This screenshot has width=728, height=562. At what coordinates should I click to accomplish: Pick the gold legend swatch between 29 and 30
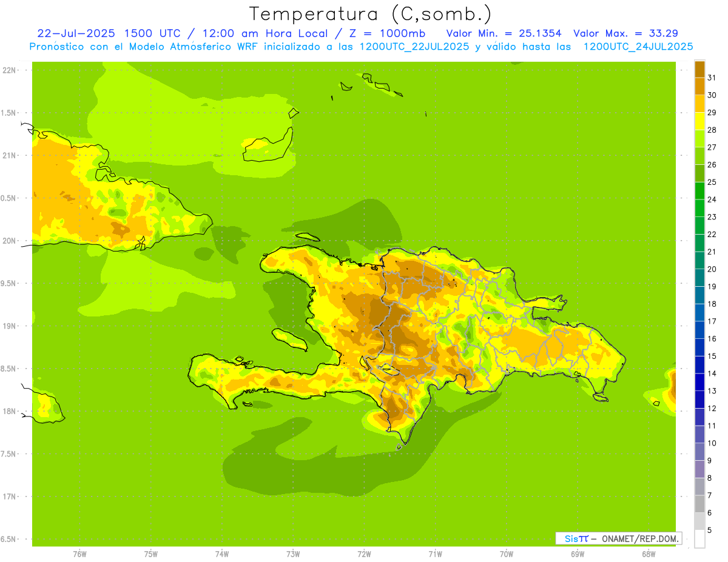click(699, 104)
